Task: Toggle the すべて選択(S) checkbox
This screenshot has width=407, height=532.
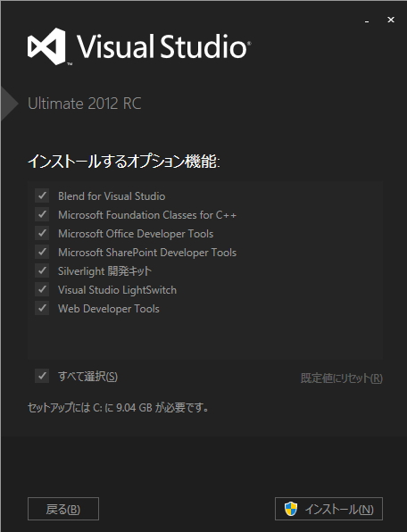Action: [x=42, y=376]
